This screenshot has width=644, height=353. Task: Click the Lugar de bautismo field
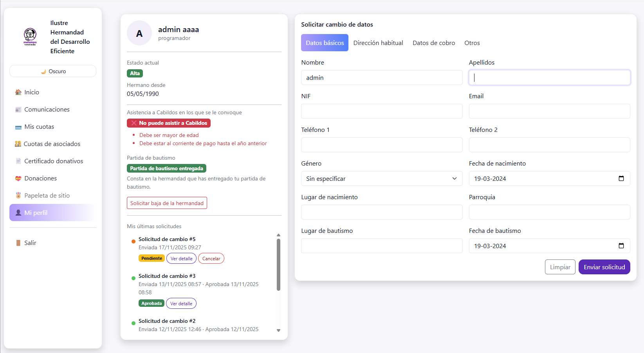(x=382, y=246)
